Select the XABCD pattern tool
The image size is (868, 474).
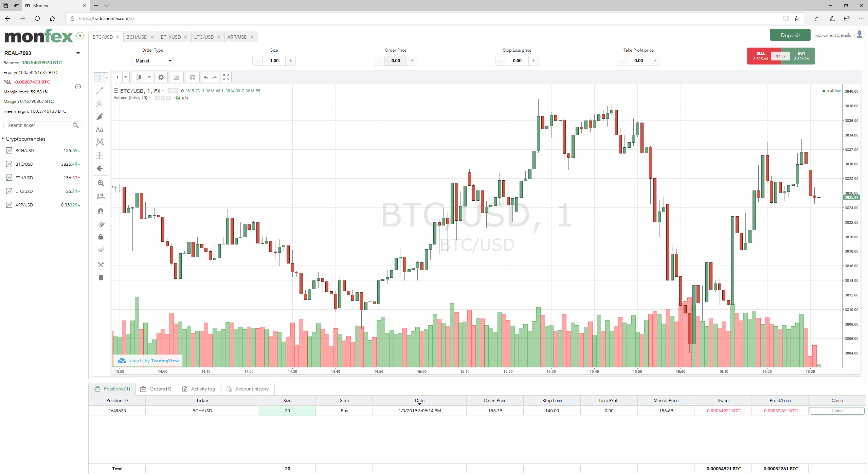[x=100, y=142]
